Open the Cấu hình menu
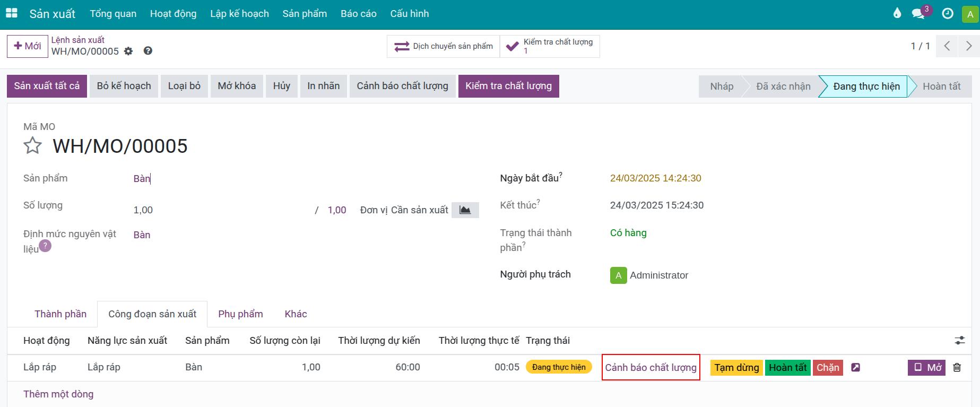 (x=410, y=14)
